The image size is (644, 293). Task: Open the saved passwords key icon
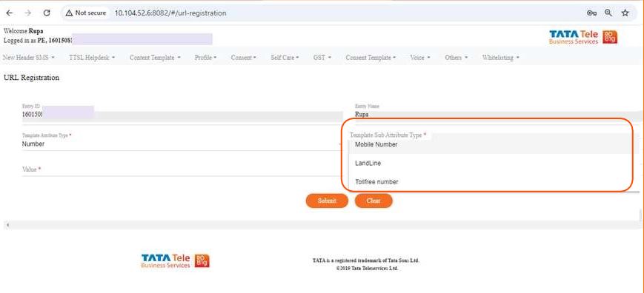click(x=591, y=13)
